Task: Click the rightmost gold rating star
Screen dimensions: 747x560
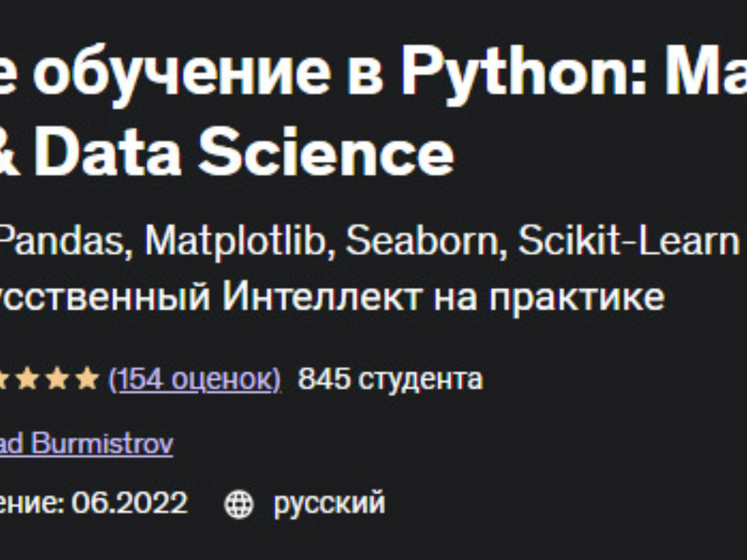Action: (x=87, y=379)
